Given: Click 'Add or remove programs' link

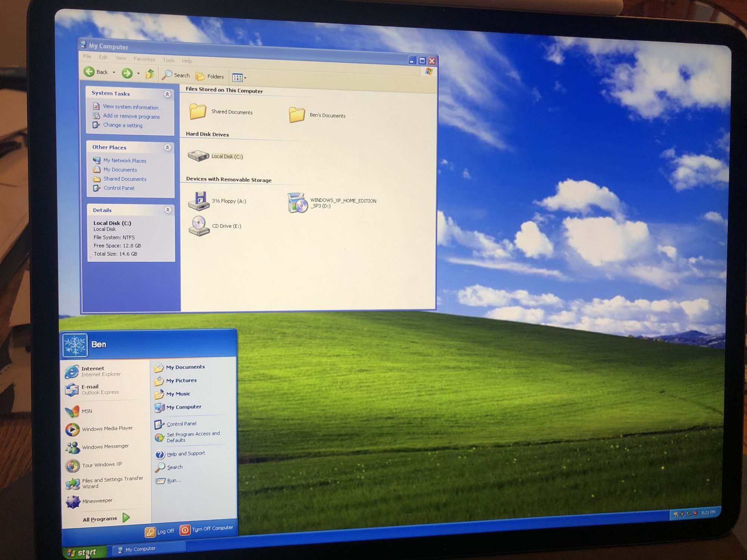Looking at the screenshot, I should (131, 116).
